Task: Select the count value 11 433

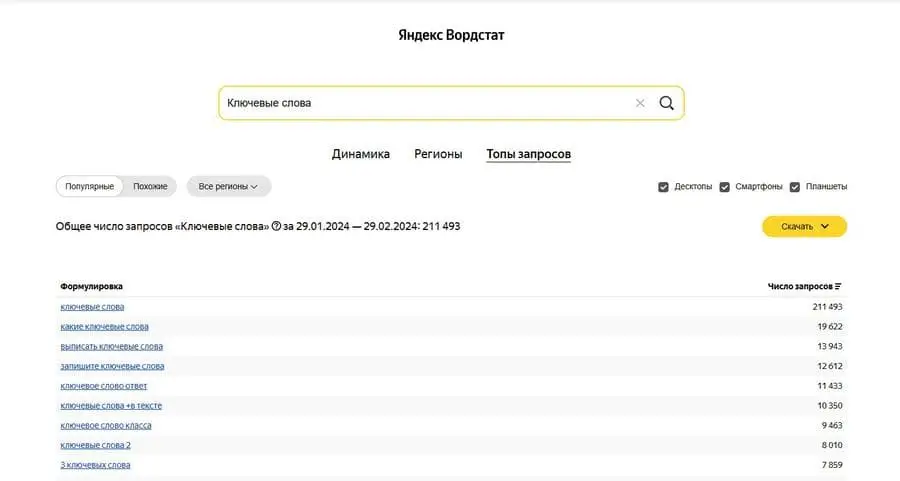Action: tap(830, 386)
